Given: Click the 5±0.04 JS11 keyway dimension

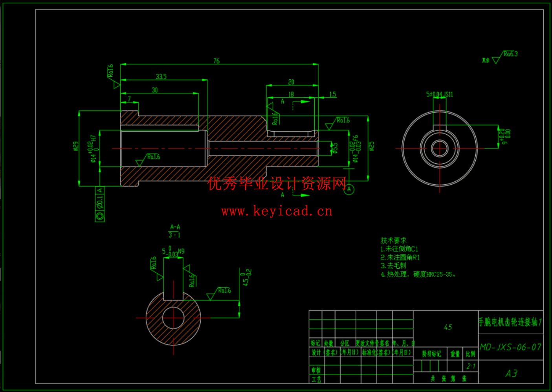Looking at the screenshot, I should coord(439,94).
